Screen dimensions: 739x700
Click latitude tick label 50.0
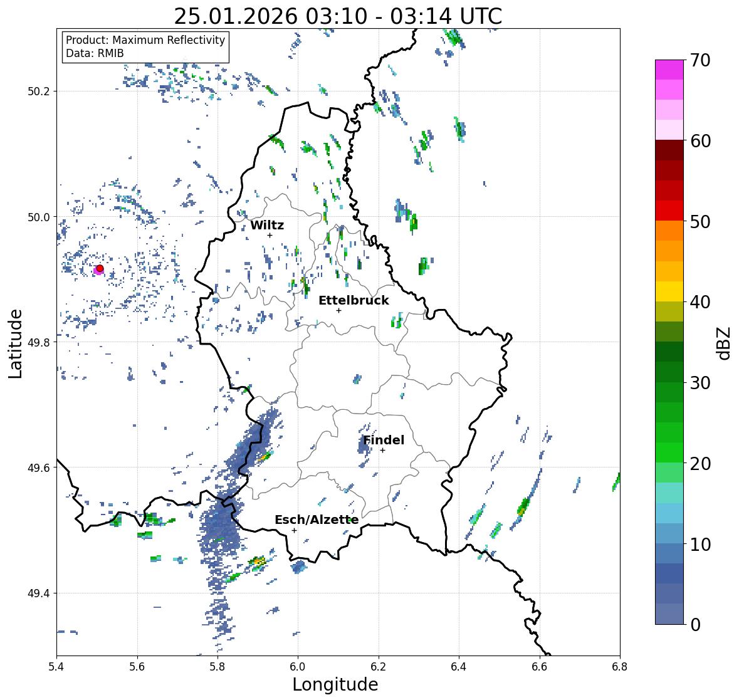coord(39,217)
